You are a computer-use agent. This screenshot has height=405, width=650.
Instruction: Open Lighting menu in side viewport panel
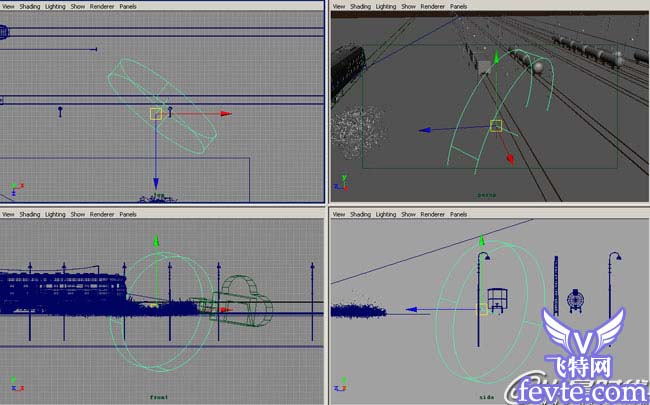pyautogui.click(x=386, y=214)
